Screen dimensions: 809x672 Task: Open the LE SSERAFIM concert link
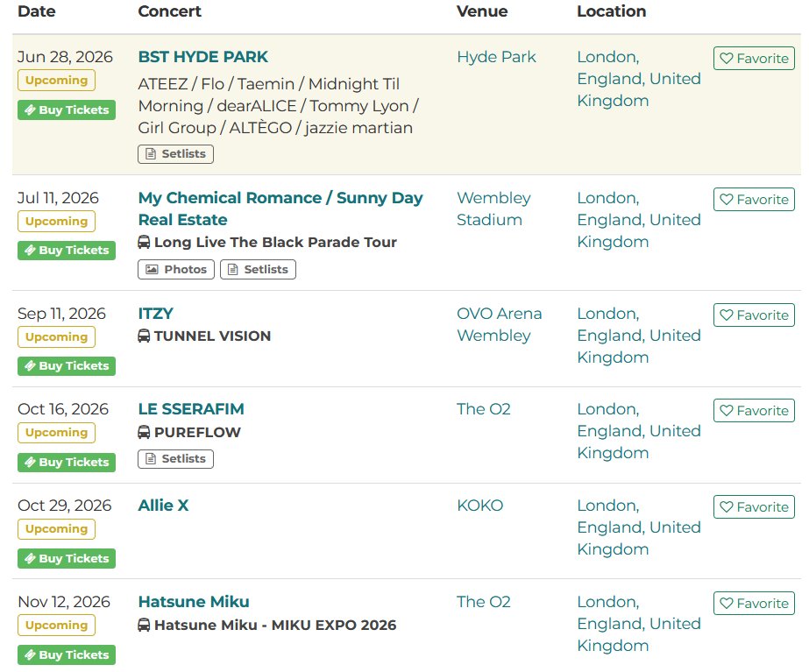click(x=191, y=409)
